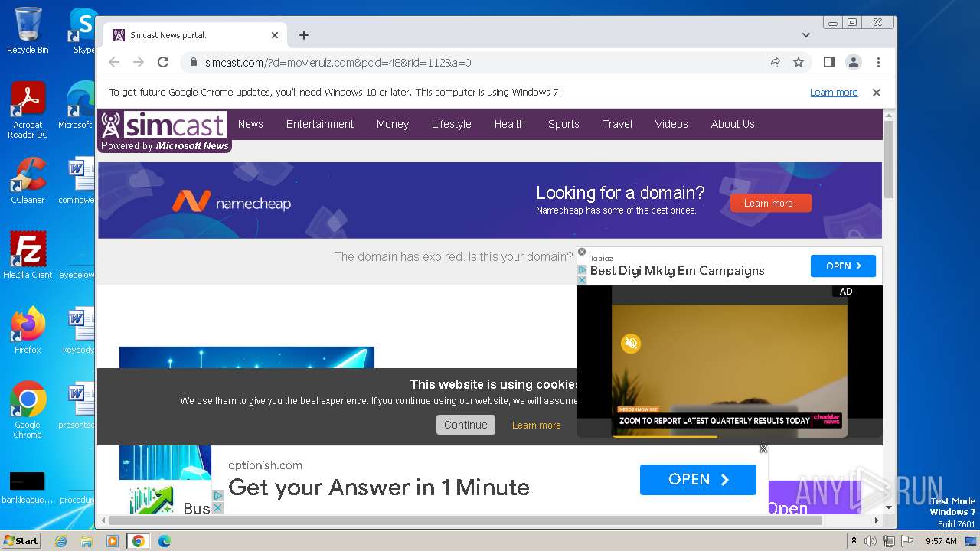Open Chrome three-dot menu
Screen dimensions: 980x551
point(878,62)
